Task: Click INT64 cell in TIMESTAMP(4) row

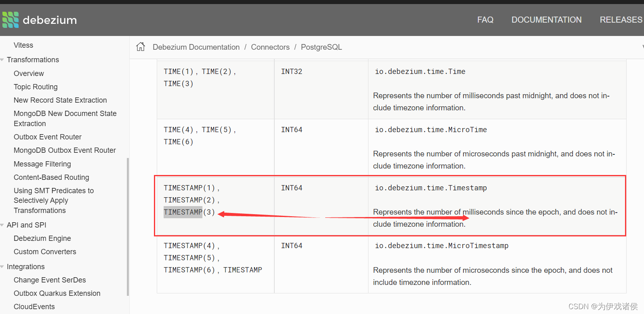Action: tap(292, 246)
